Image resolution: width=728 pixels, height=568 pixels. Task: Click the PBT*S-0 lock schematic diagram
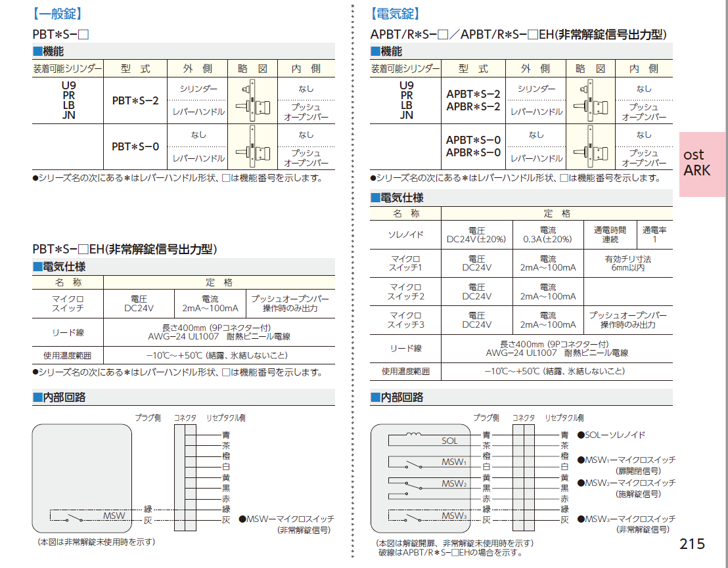pyautogui.click(x=252, y=146)
